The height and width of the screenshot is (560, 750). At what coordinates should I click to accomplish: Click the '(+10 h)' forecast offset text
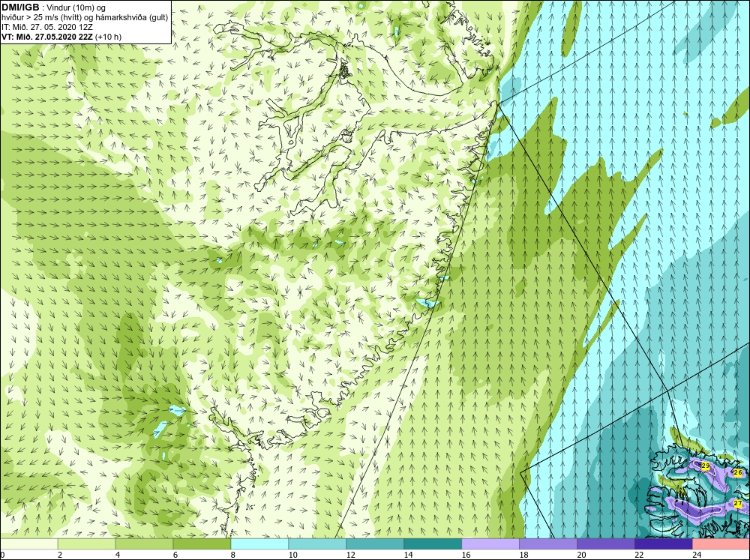pyautogui.click(x=109, y=37)
